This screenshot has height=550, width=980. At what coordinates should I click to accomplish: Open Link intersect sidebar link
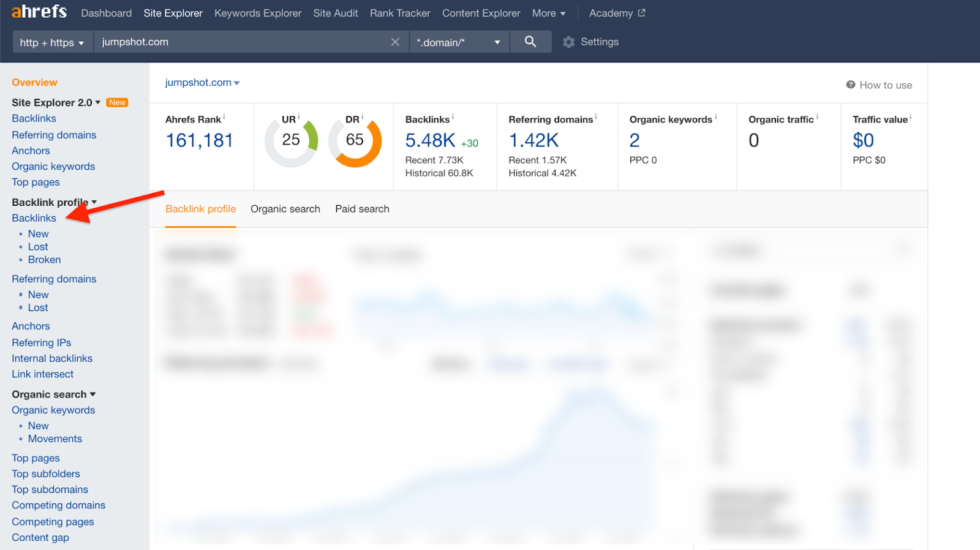click(x=42, y=374)
